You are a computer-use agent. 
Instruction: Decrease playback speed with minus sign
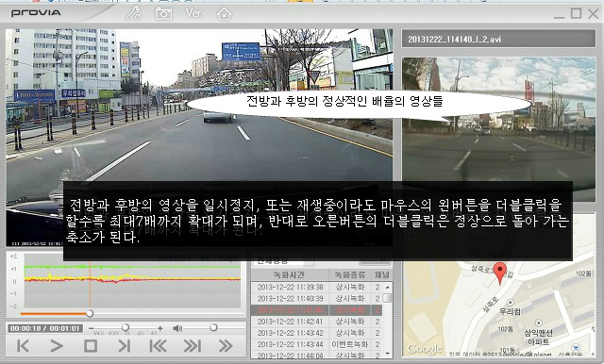click(92, 328)
